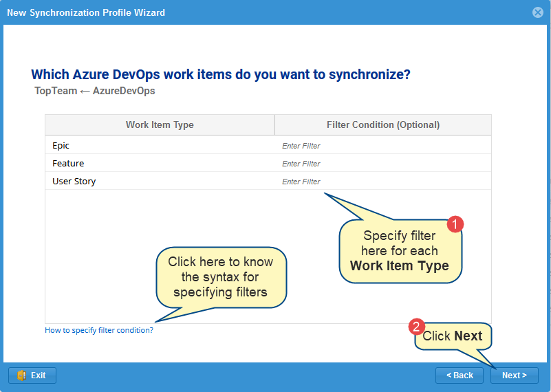Go back with the < Back button

pyautogui.click(x=460, y=375)
